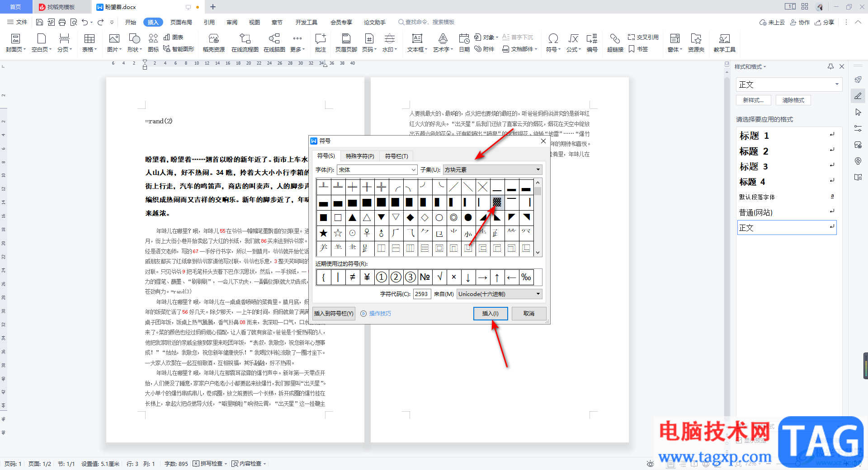Pin the Styles and Formatting pane
Screen dimensions: 868x470
(830, 66)
